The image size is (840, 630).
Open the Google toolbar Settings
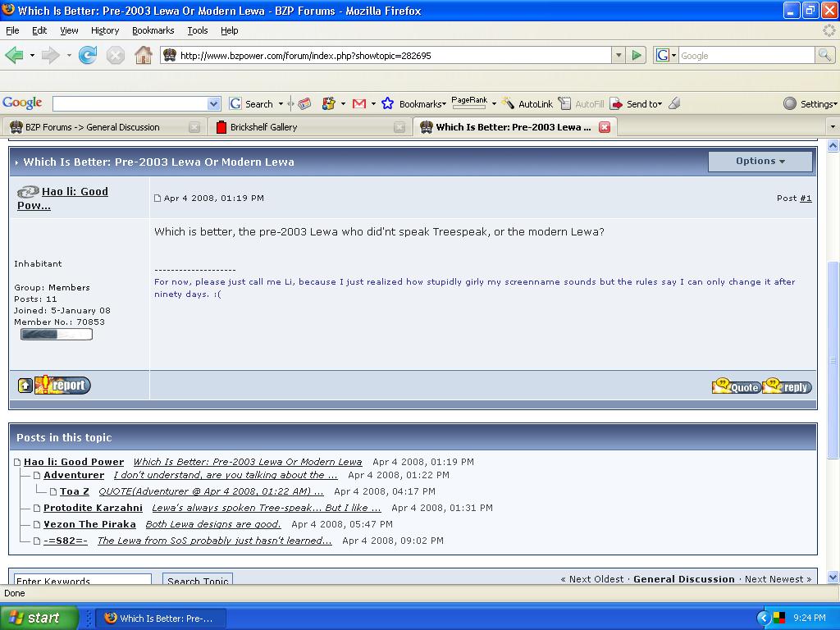point(810,103)
